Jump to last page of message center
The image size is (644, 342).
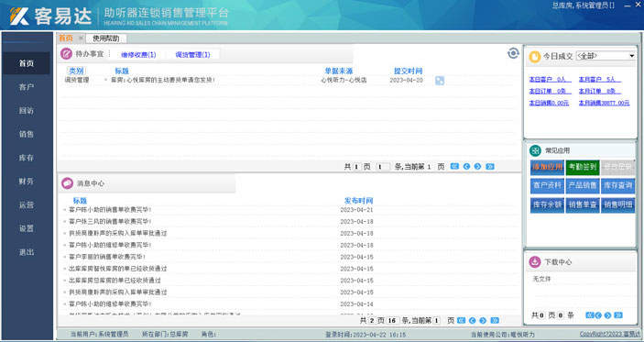(x=495, y=320)
